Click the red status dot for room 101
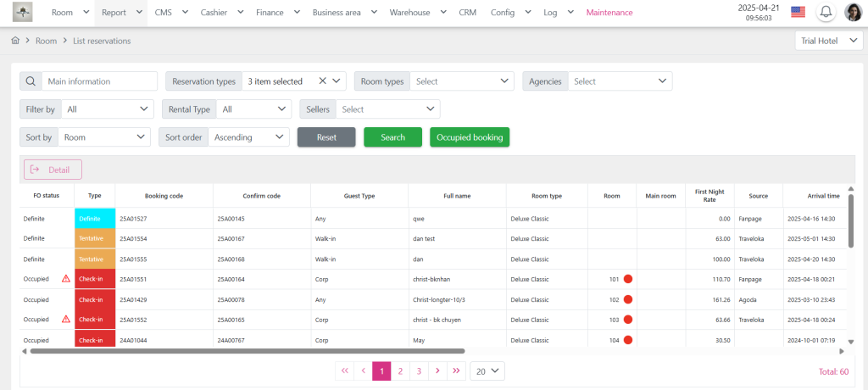The height and width of the screenshot is (390, 868). point(628,279)
